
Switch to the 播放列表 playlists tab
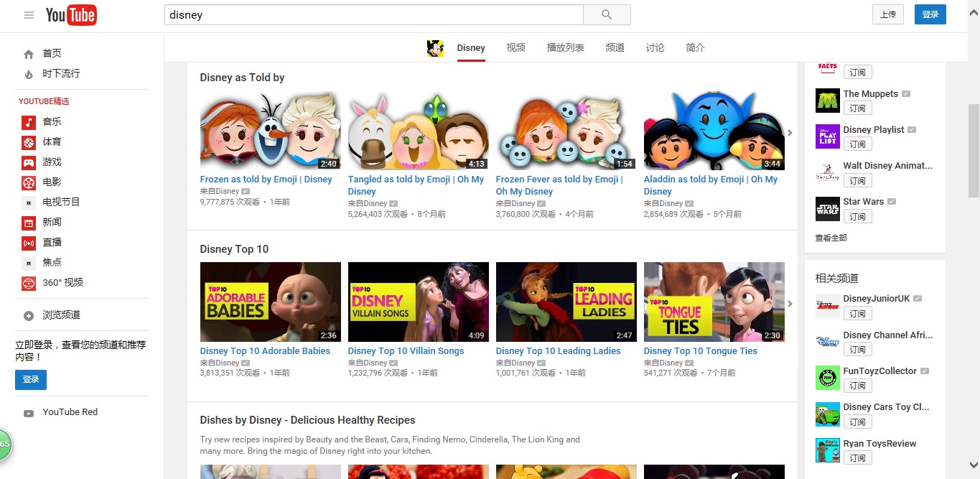pos(565,48)
